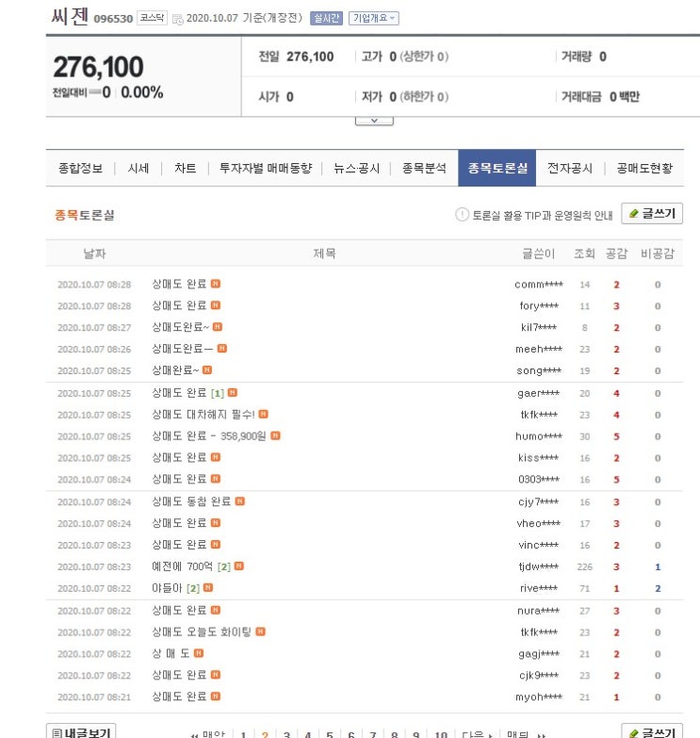Click the bottom 글쓰기 button
Viewport: 700px width, 738px height.
point(652,732)
